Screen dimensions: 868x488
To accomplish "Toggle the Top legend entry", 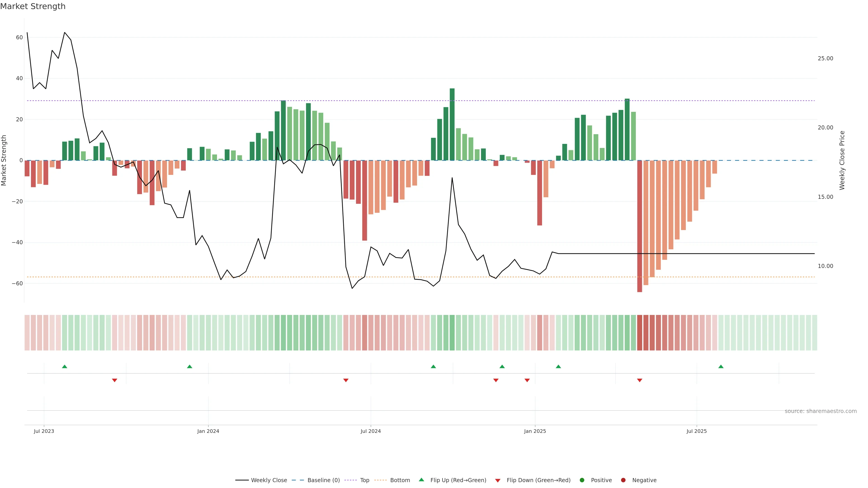I will [x=364, y=480].
